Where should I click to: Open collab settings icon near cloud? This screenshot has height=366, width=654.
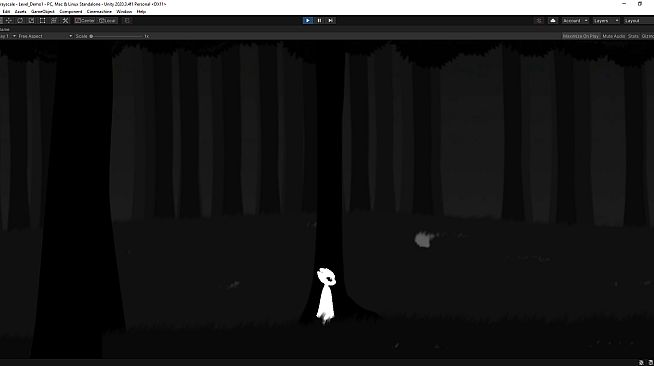(x=539, y=20)
